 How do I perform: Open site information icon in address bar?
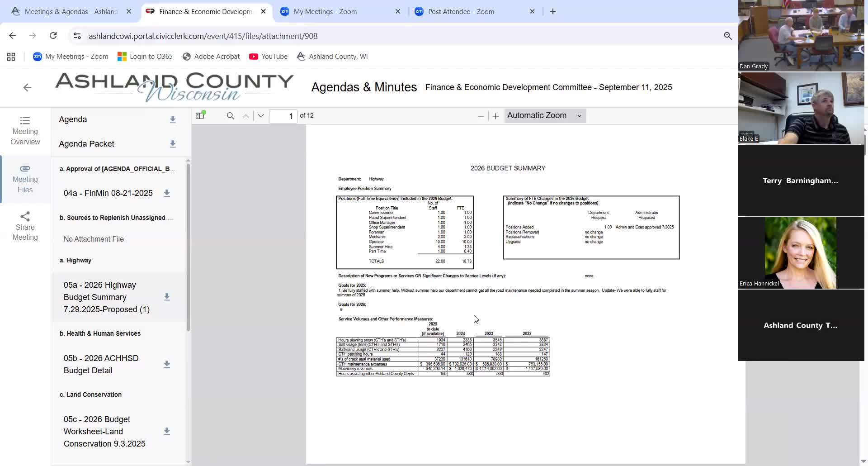click(77, 36)
